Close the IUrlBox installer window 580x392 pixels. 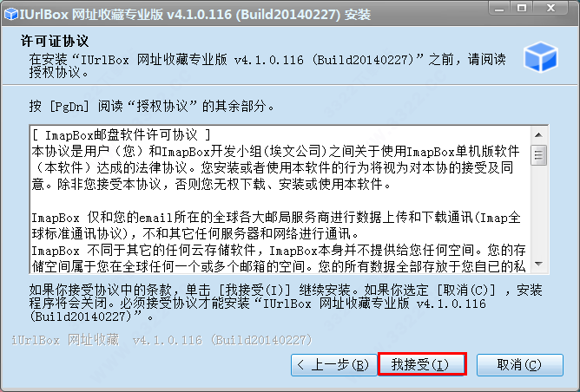[550, 9]
